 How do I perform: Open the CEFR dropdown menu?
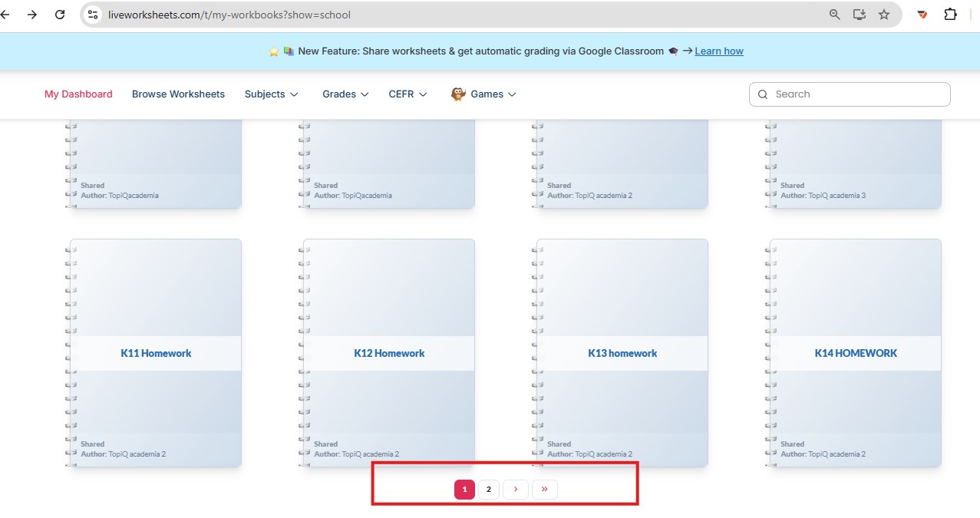(408, 94)
